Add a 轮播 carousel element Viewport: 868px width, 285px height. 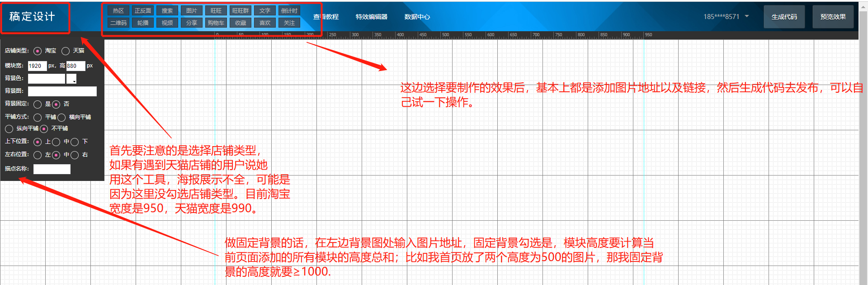coord(143,23)
